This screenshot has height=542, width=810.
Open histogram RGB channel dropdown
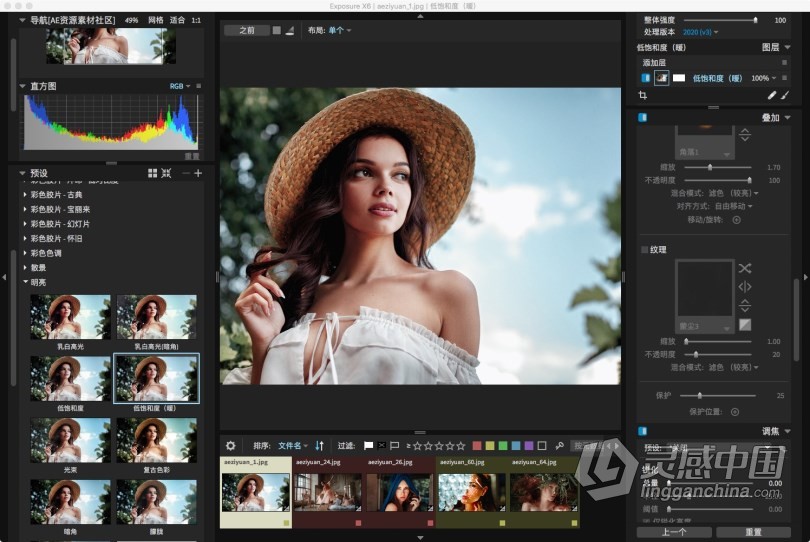click(x=180, y=86)
